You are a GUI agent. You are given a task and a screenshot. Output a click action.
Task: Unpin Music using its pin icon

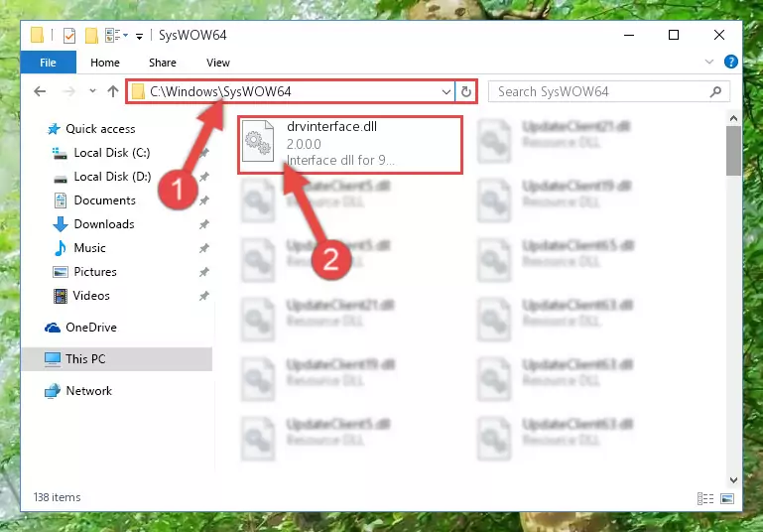tap(203, 248)
